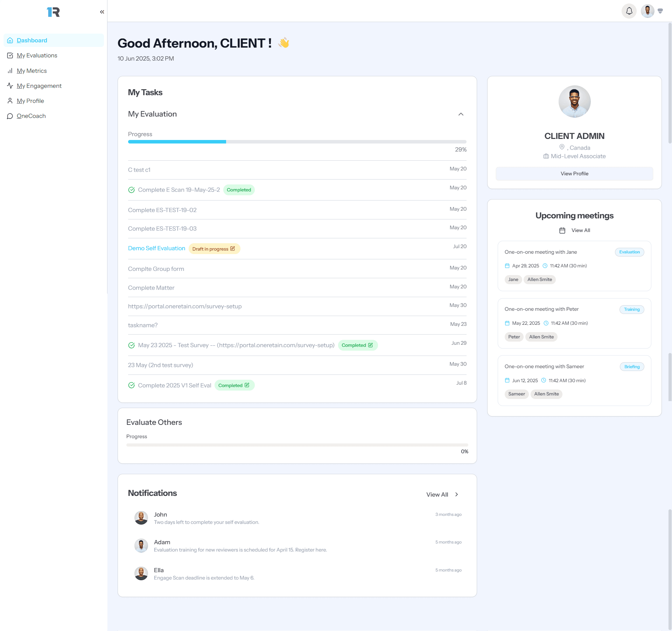Click check icon beside Complete 2025 V1 Self Eval
Viewport: 672px width, 631px height.
[132, 385]
